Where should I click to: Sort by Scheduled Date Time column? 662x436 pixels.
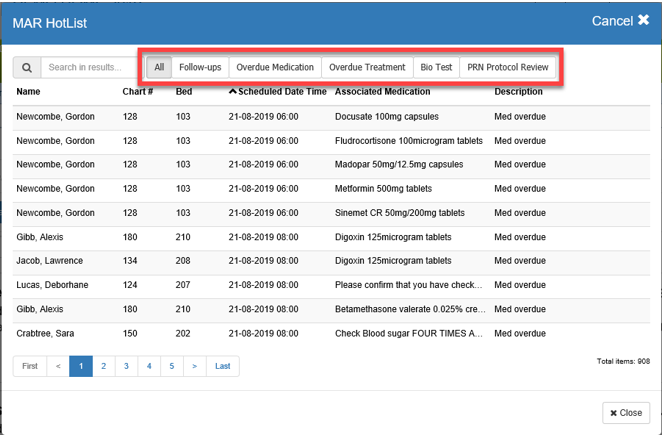277,92
